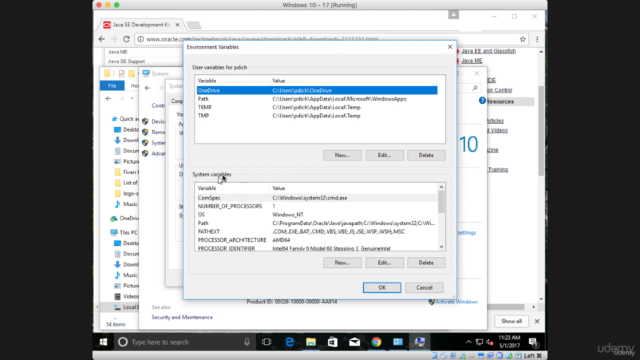
Task: Close the Environment Variables dialog
Action: 450,47
